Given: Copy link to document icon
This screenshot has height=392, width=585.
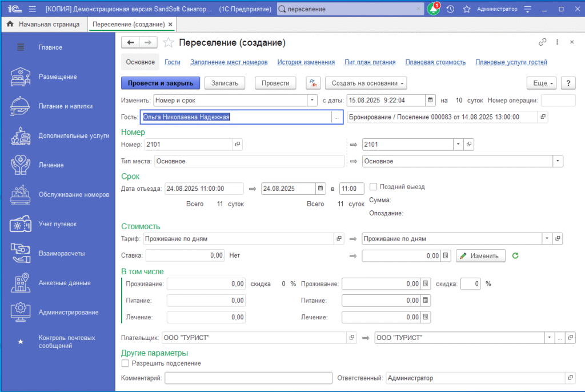Looking at the screenshot, I should click(x=542, y=42).
